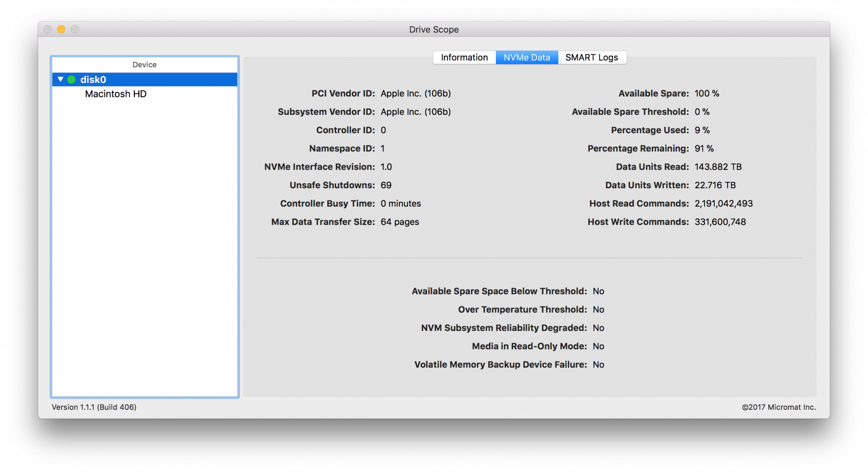
Task: Click the Unsafe Shutdowns value 69
Action: [x=386, y=185]
